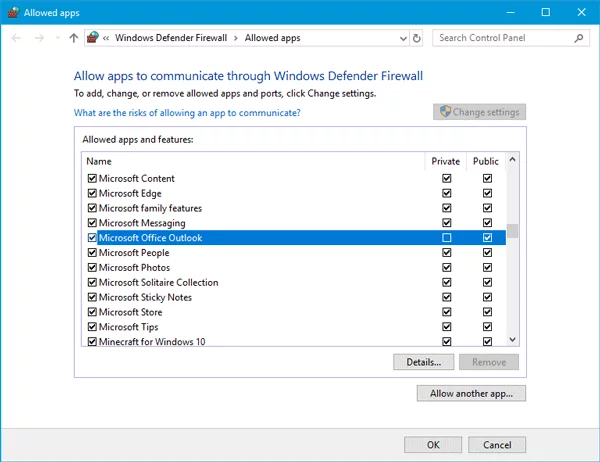Image resolution: width=600 pixels, height=462 pixels.
Task: Toggle Microsoft People name checkbox
Action: click(x=92, y=253)
